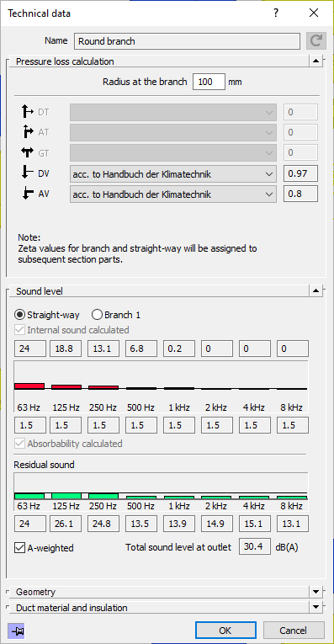
Task: Click the dB(A) unit label
Action: pyautogui.click(x=287, y=547)
